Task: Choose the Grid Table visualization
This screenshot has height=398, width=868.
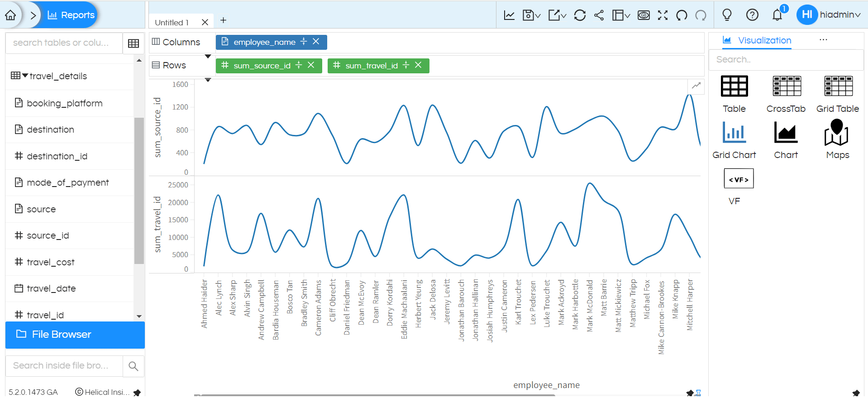Action: pos(838,94)
